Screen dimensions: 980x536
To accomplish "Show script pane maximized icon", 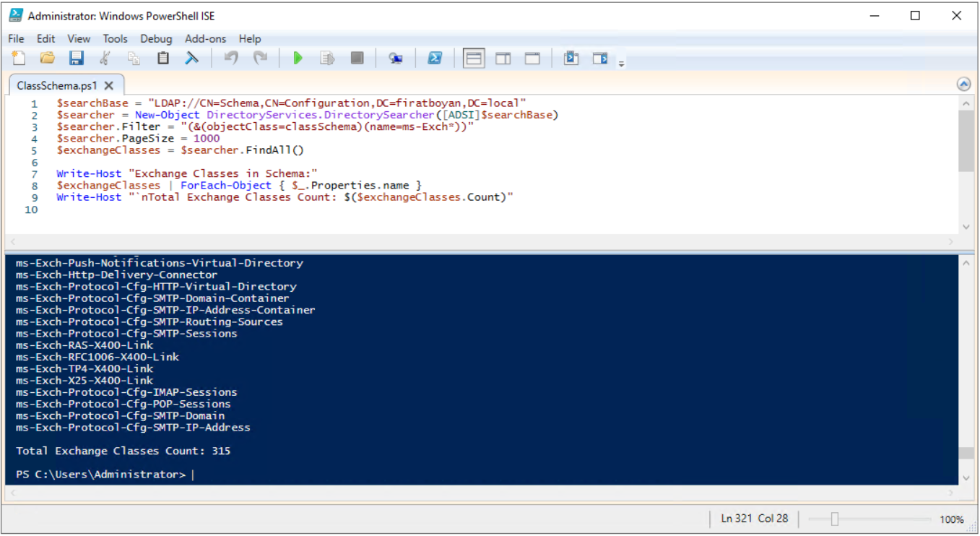I will [x=532, y=59].
